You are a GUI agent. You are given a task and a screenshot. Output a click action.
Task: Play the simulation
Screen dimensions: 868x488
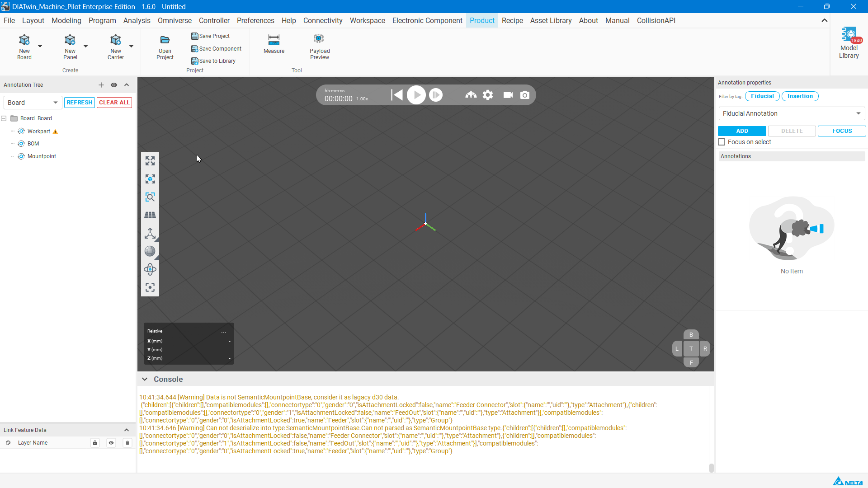416,95
